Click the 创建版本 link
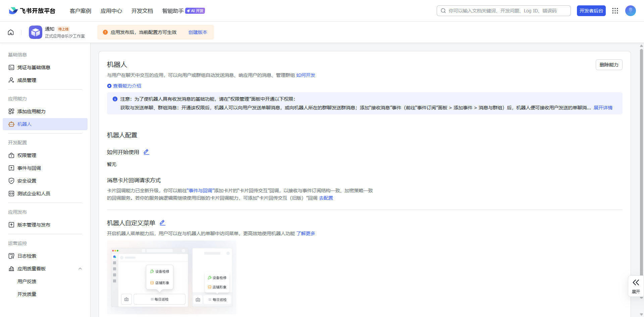This screenshot has width=644, height=317. 198,32
